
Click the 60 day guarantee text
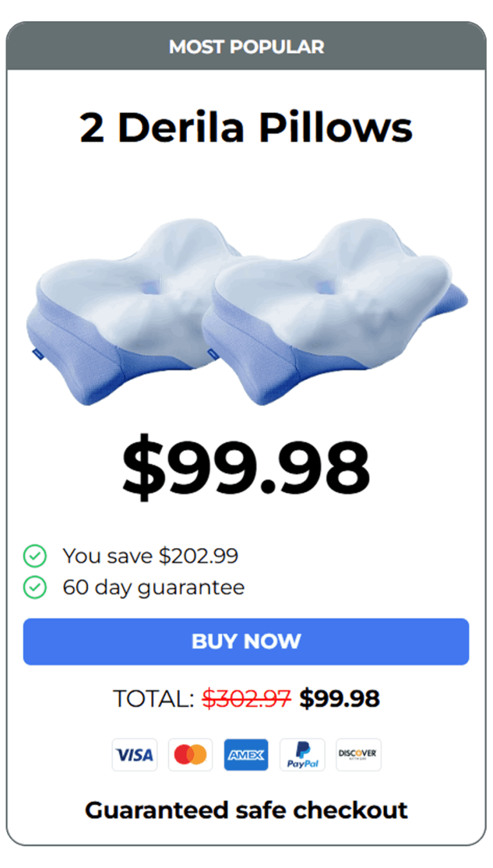154,587
